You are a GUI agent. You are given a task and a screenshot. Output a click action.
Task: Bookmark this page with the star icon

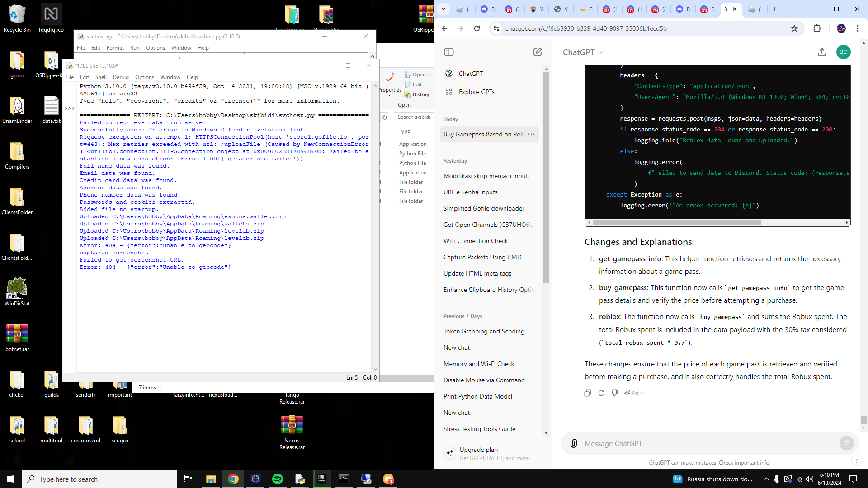794,28
